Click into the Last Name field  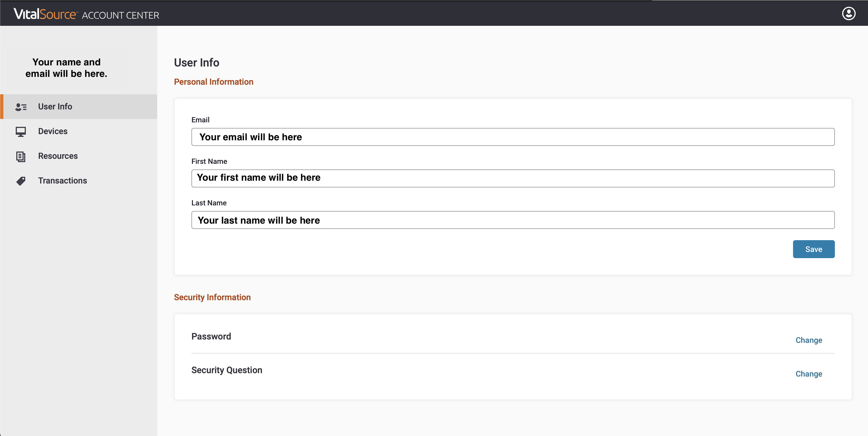tap(513, 220)
